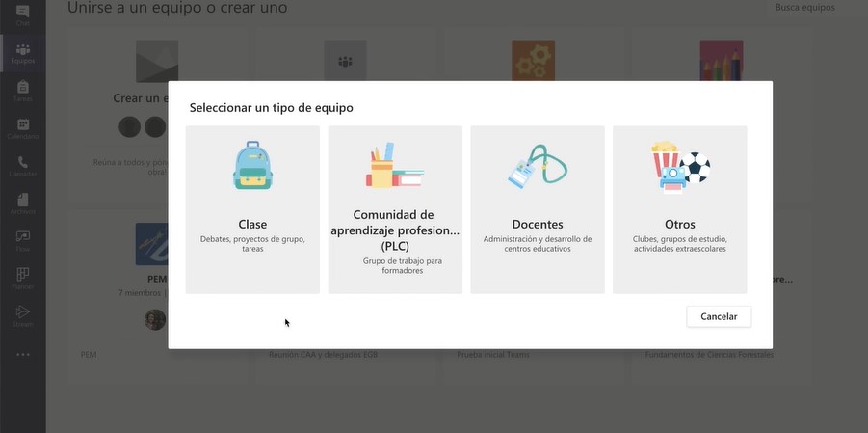The image size is (868, 433).
Task: Click 'Grupo de trabajo para formadores' text
Action: coord(403,265)
